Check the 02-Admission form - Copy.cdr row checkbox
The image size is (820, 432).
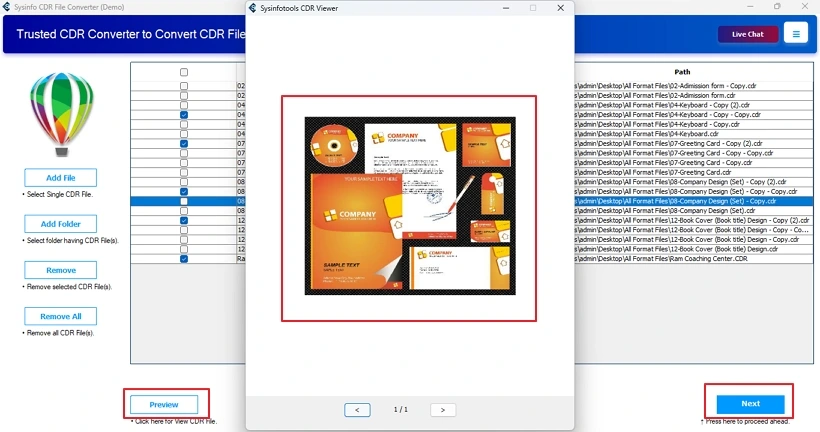click(x=184, y=86)
